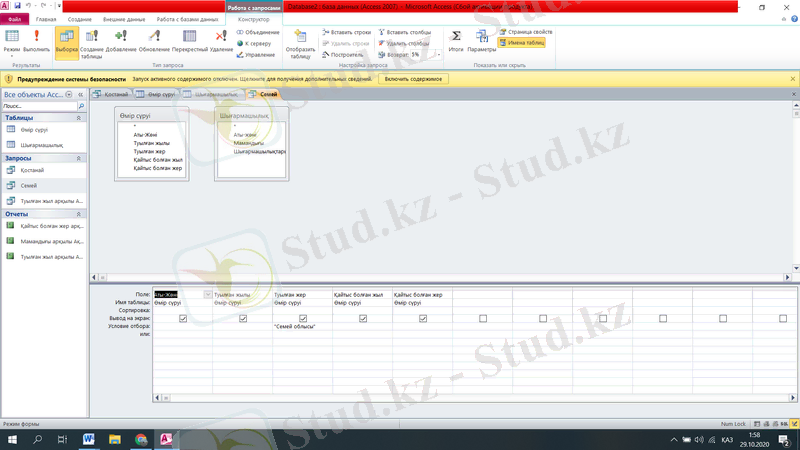Open the navigation pane category dropdown
Viewport: 800px width, 450px height.
point(69,94)
